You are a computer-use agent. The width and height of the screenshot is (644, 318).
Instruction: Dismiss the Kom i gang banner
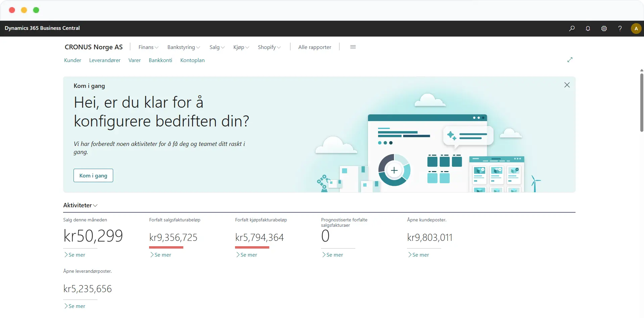coord(567,85)
